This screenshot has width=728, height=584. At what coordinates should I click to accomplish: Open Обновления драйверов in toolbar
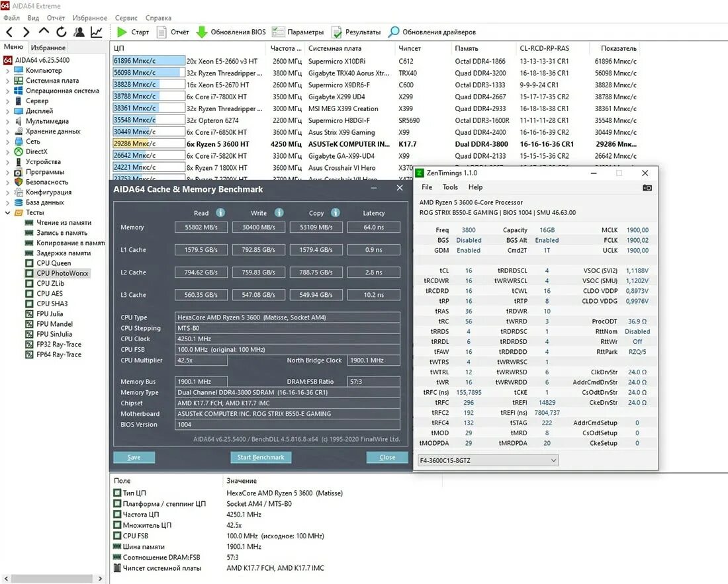click(x=432, y=32)
